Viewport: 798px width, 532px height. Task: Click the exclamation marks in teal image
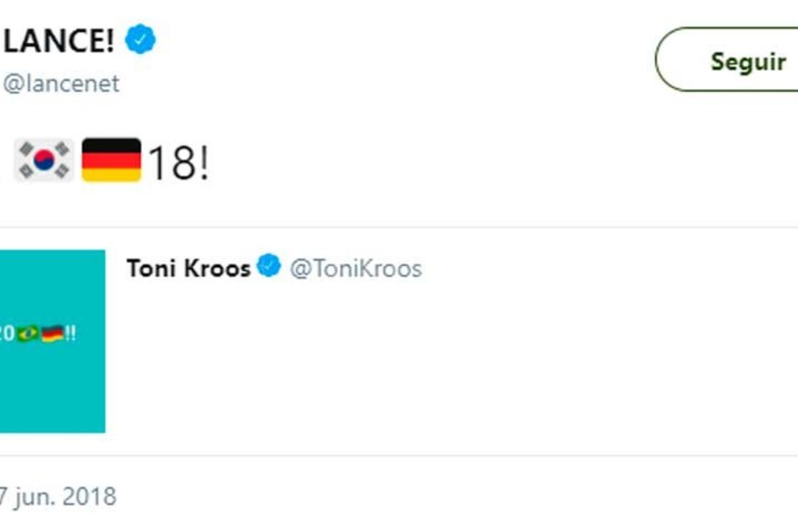coord(71,334)
